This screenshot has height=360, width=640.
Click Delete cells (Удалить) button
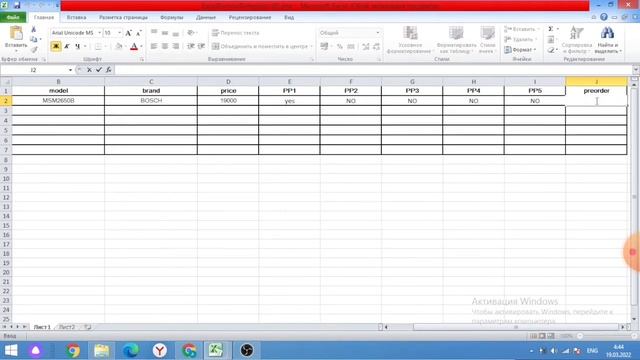tap(520, 40)
